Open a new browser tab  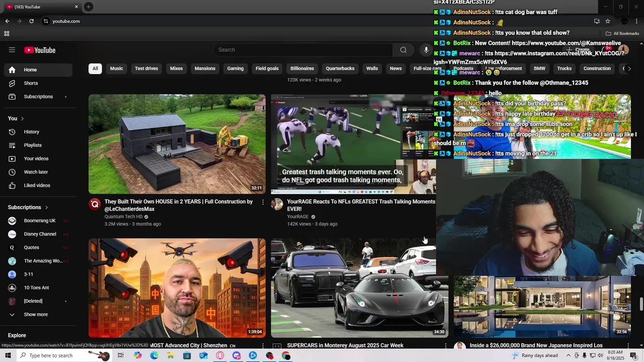(x=88, y=7)
